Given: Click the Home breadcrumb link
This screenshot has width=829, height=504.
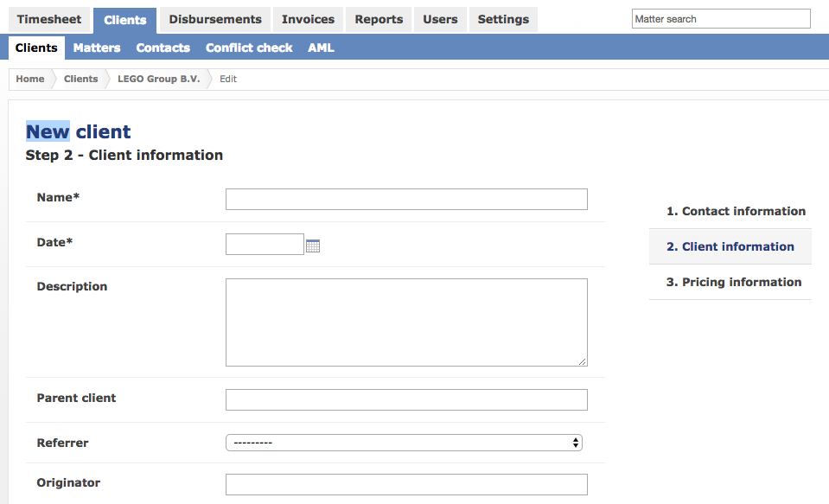Looking at the screenshot, I should pos(30,79).
